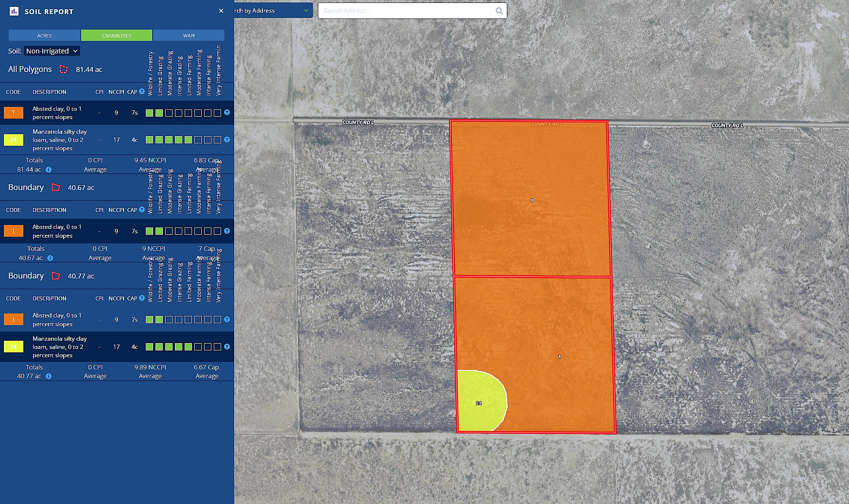849x504 pixels.
Task: Click the 0 CPI Average total under 81.44 ac
Action: point(95,165)
